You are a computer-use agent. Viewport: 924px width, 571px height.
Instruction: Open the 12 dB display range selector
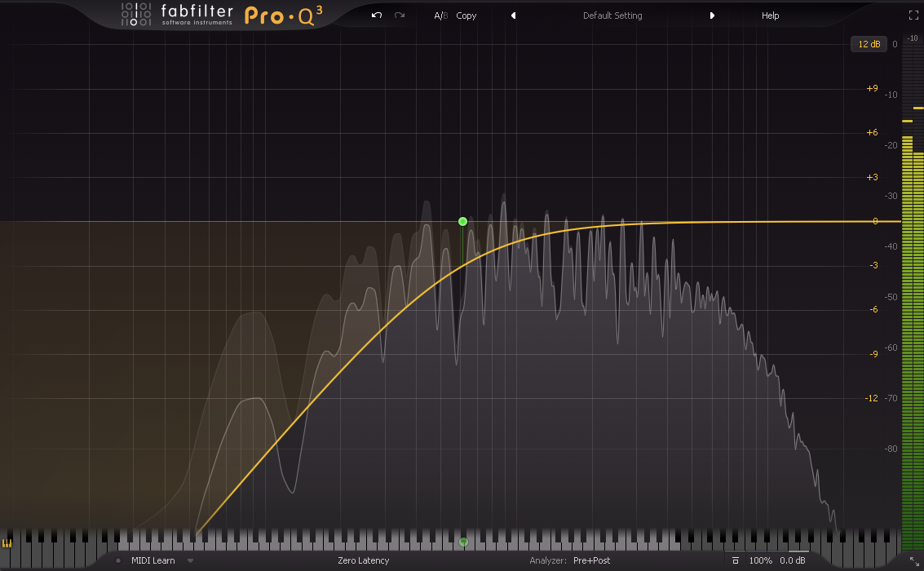coord(869,44)
